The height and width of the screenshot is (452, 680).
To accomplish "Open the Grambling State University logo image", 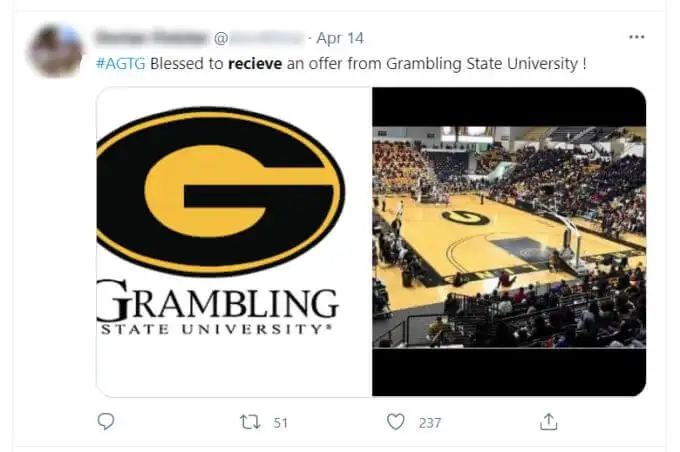I will (234, 242).
